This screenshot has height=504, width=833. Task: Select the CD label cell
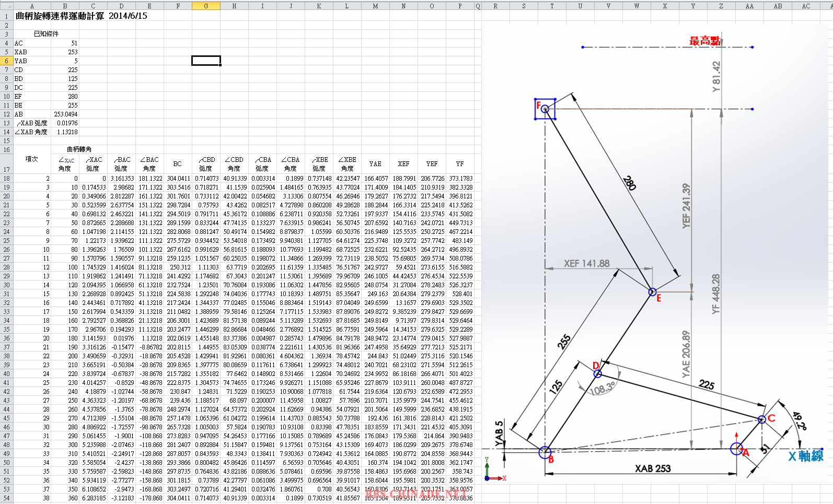(32, 69)
